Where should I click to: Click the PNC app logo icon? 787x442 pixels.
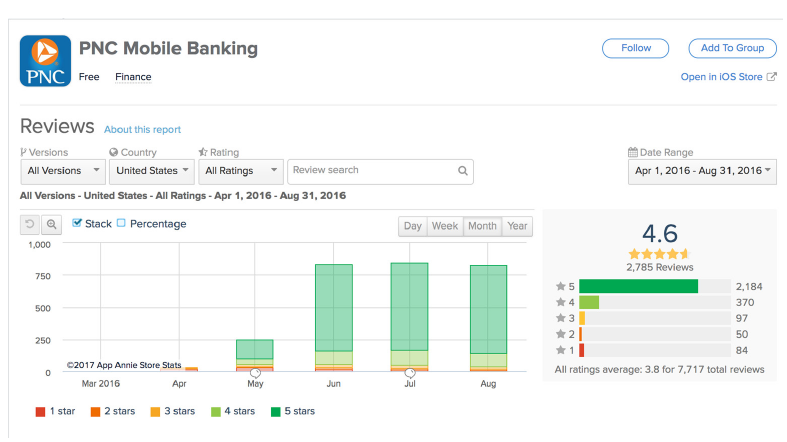(45, 59)
